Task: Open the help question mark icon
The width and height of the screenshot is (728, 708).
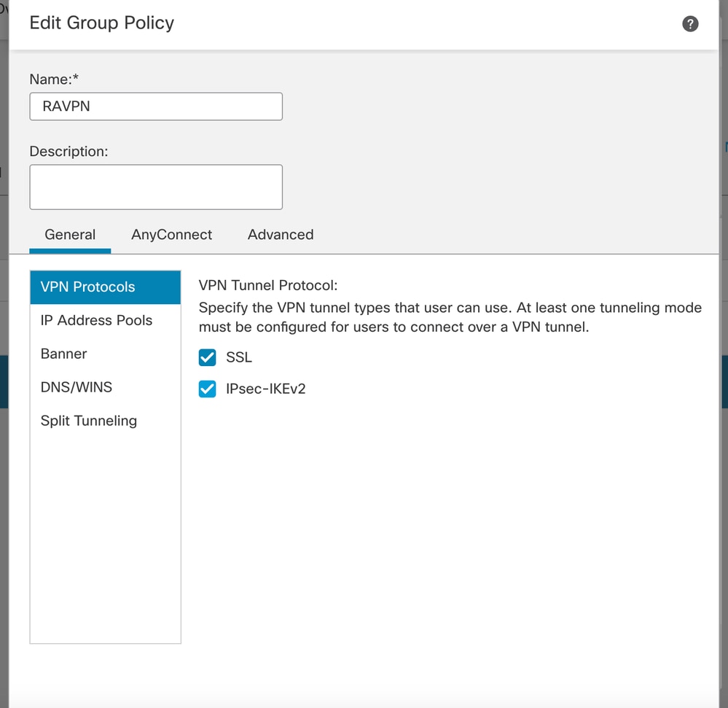Action: click(690, 23)
